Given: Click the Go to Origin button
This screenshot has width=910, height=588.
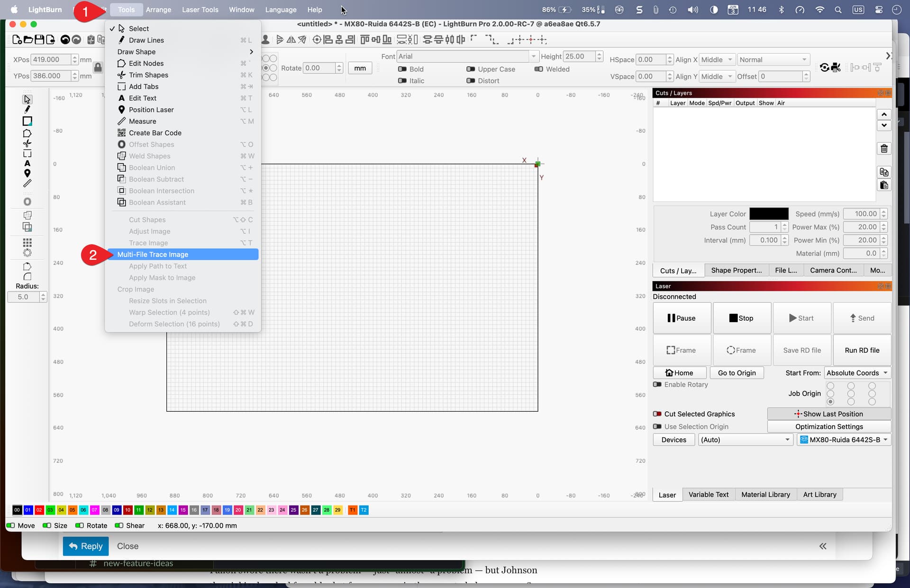Looking at the screenshot, I should pos(737,373).
